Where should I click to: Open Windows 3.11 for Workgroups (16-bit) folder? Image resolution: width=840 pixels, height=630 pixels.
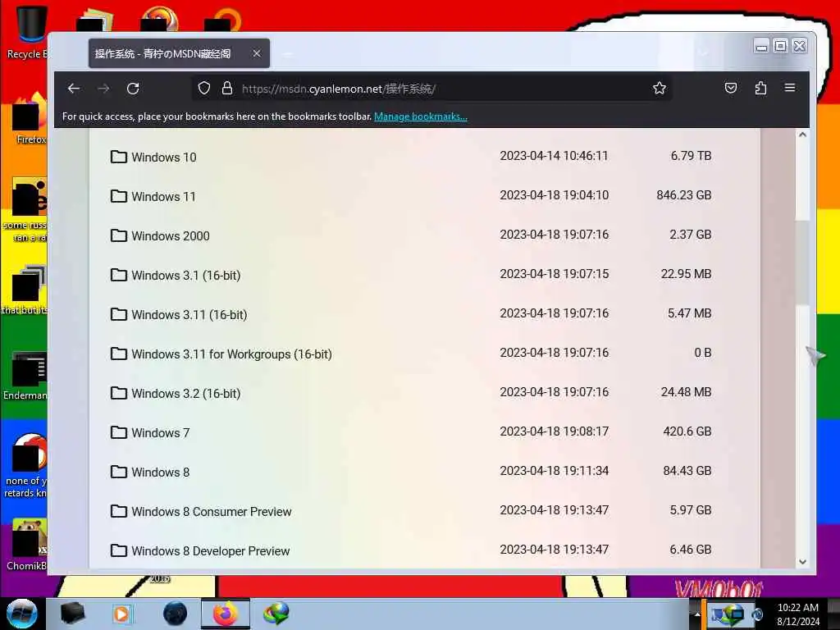[231, 354]
